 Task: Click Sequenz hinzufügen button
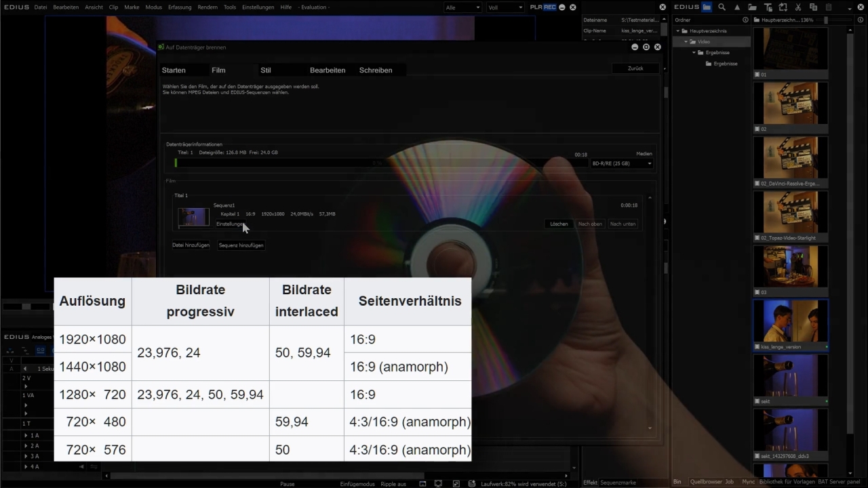tap(241, 245)
